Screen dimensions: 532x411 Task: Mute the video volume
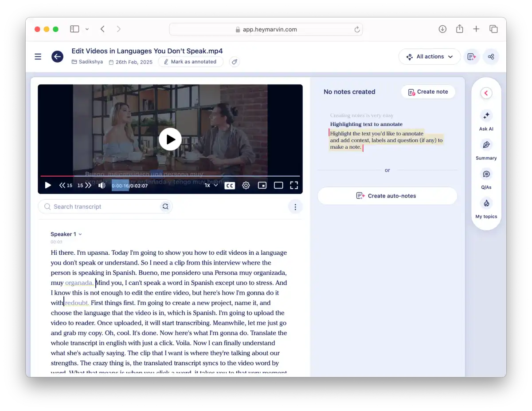point(102,186)
